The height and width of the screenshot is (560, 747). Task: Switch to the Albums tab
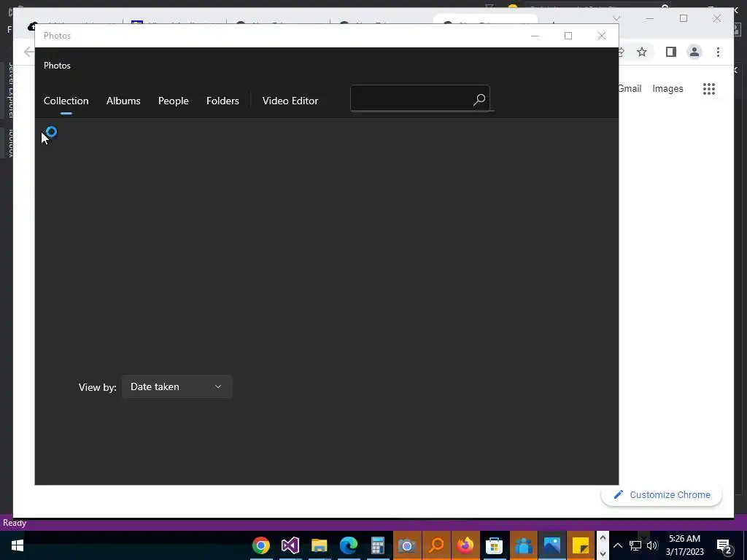[x=123, y=101]
